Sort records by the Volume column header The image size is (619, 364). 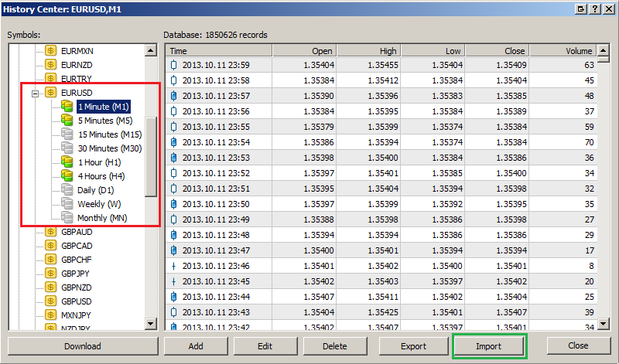tap(562, 51)
